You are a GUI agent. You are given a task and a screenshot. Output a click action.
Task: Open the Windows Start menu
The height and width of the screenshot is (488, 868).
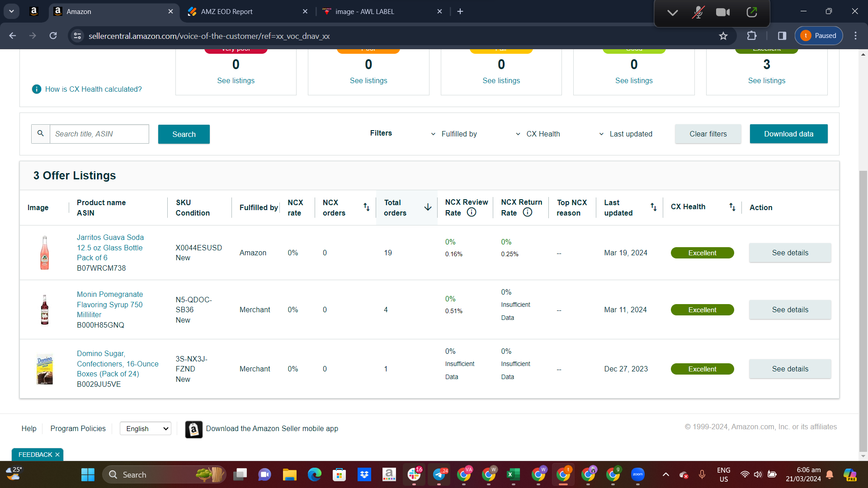point(88,475)
